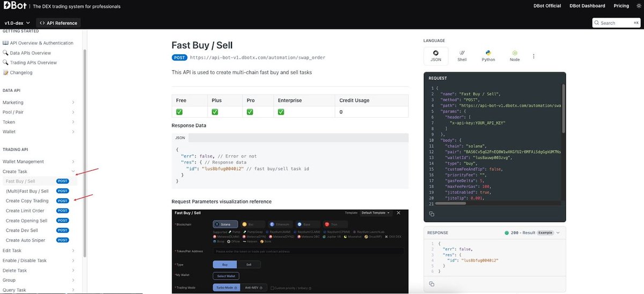
Task: Expand the Wallet section under Data API
Action: (39, 132)
